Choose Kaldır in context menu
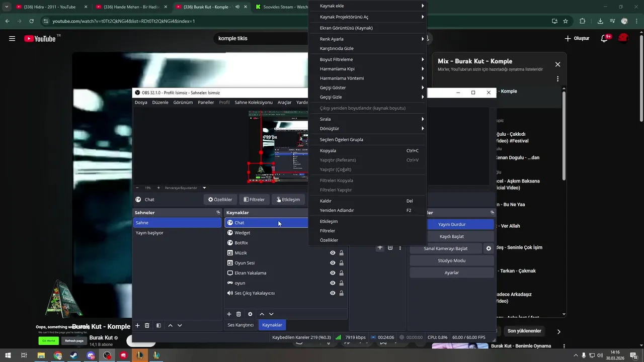This screenshot has width=644, height=362. point(367,201)
